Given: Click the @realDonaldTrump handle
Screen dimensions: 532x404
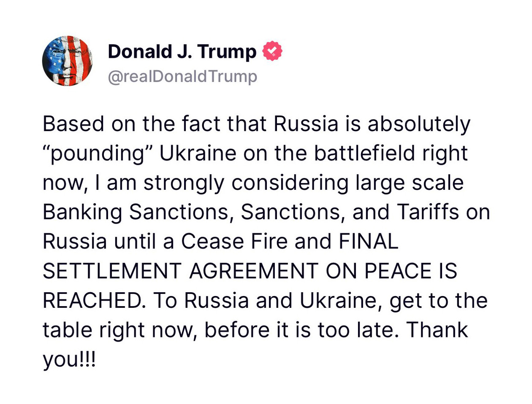Looking at the screenshot, I should (182, 76).
